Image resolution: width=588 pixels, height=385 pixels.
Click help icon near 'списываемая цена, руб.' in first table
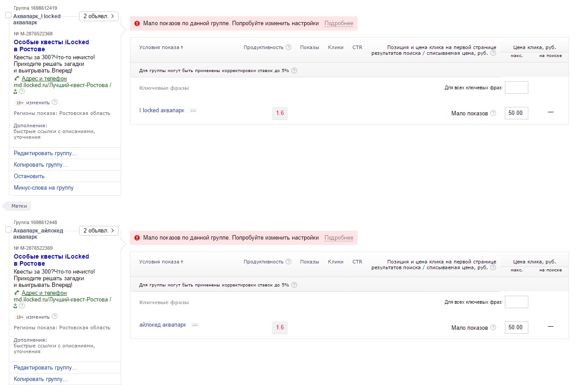(x=493, y=53)
